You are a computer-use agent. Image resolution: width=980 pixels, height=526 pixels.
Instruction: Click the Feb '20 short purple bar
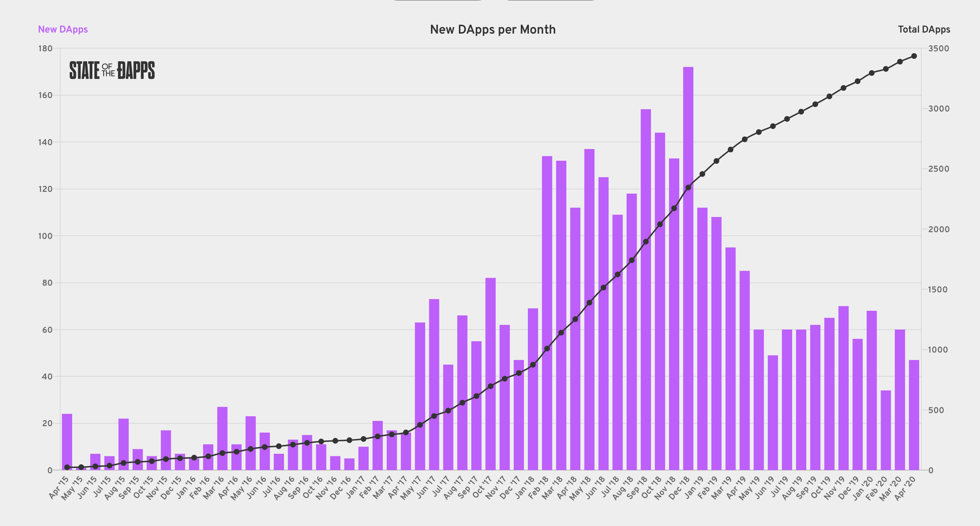(886, 430)
